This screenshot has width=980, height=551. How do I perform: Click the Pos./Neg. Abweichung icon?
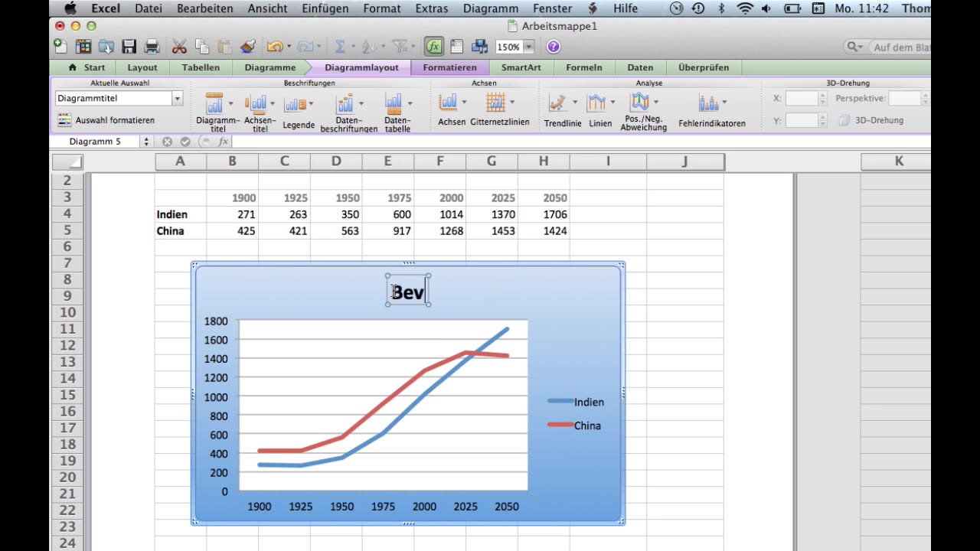point(639,101)
